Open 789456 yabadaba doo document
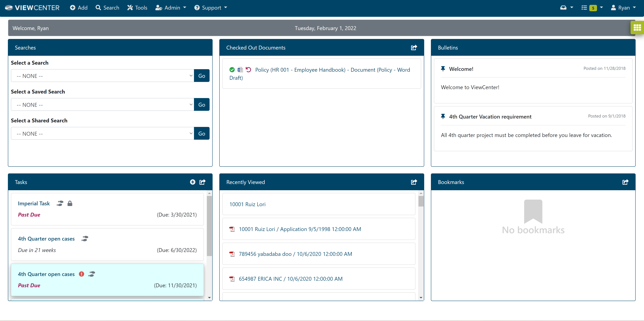Image resolution: width=644 pixels, height=321 pixels. pos(295,254)
